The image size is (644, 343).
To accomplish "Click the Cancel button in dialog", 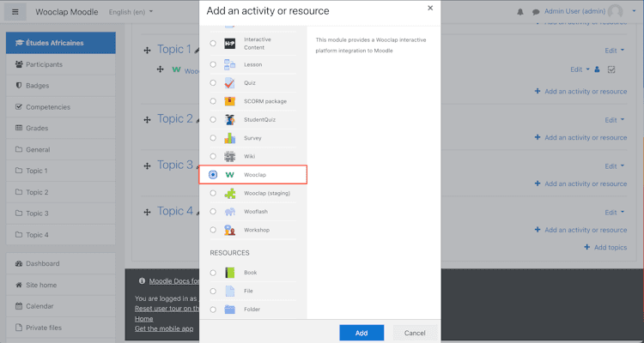I will (415, 333).
